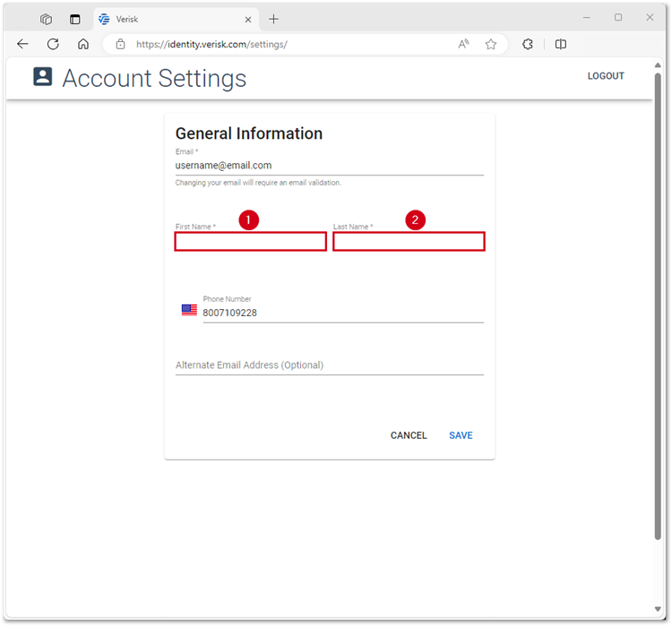
Task: Open split screen view
Action: pyautogui.click(x=561, y=44)
